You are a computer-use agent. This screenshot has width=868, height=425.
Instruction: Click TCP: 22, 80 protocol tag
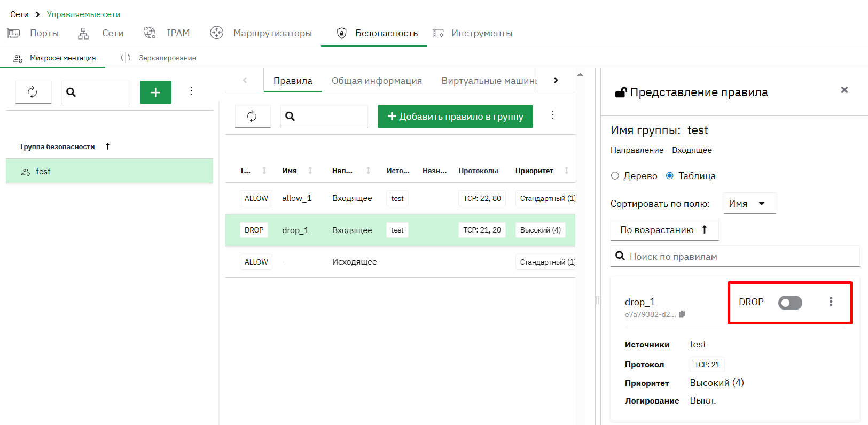[482, 198]
